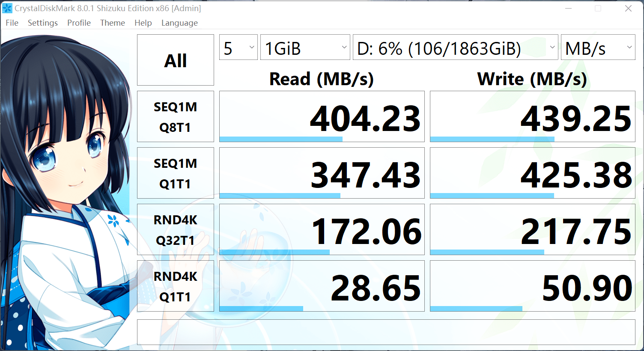Viewport: 644px width, 351px height.
Task: Click the Read (MB/s) column header
Action: (322, 79)
